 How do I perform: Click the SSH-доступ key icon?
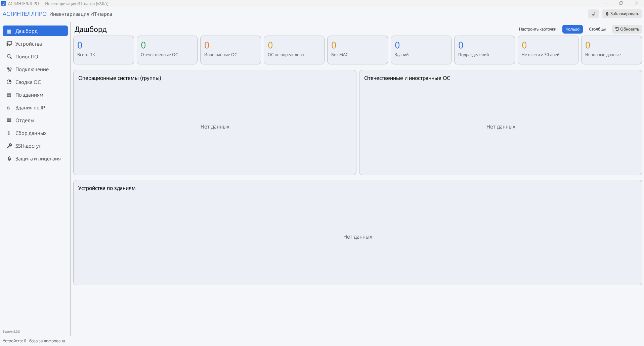pyautogui.click(x=9, y=146)
